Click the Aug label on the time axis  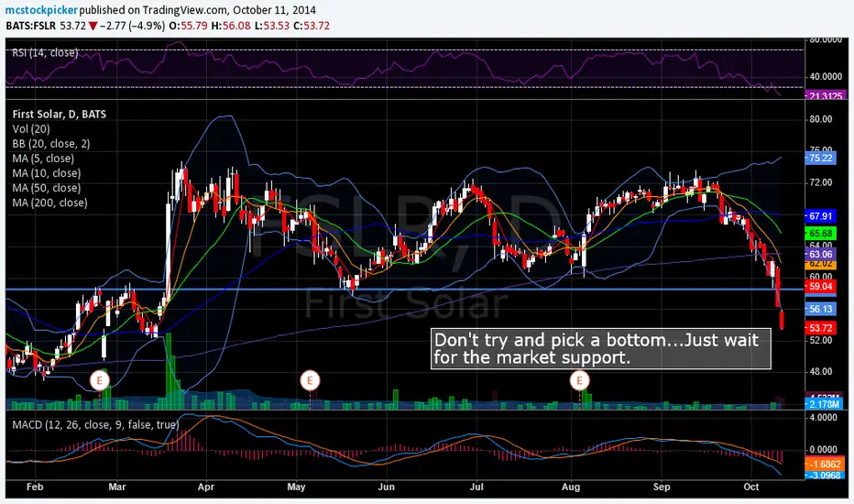tap(571, 487)
